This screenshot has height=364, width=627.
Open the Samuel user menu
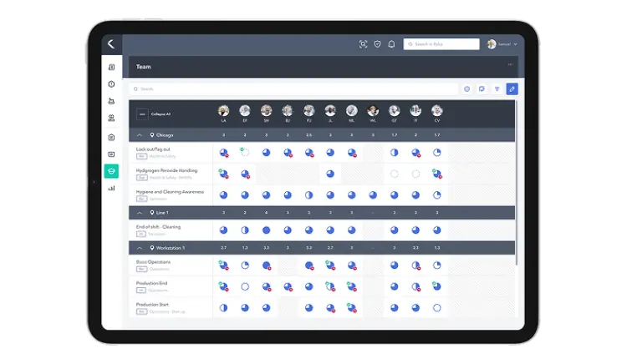tap(502, 44)
